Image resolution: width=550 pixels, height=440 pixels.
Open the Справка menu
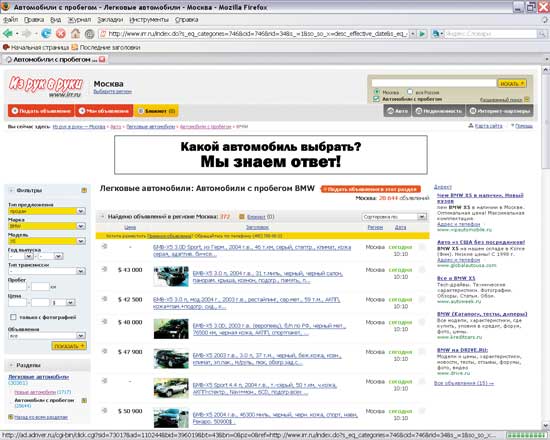(187, 20)
